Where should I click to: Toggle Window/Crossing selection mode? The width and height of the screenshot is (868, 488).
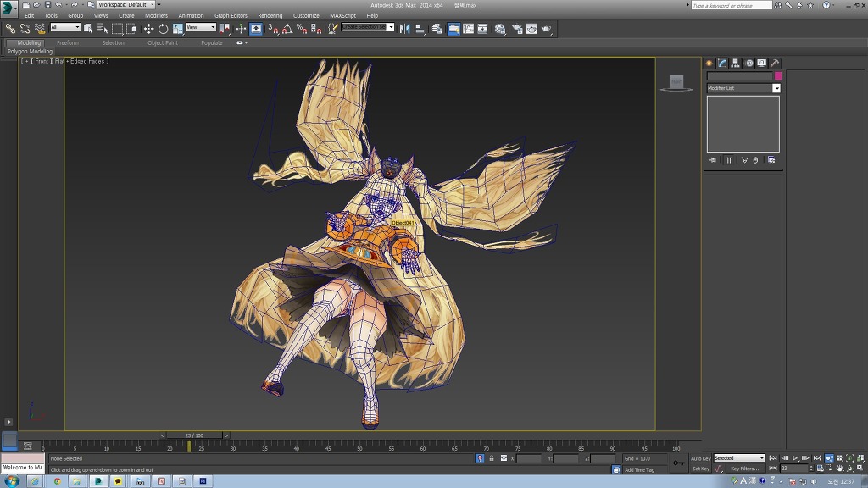point(131,28)
